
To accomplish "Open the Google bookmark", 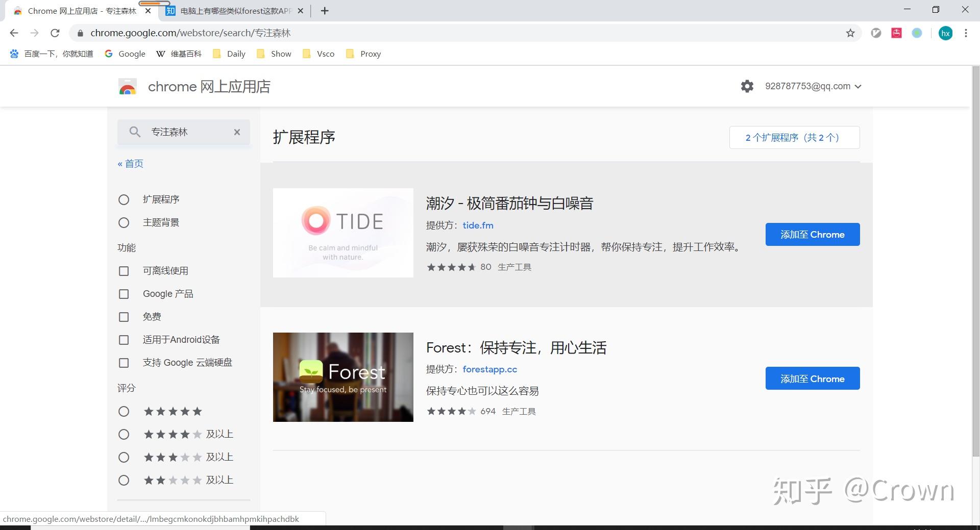I will 125,54.
